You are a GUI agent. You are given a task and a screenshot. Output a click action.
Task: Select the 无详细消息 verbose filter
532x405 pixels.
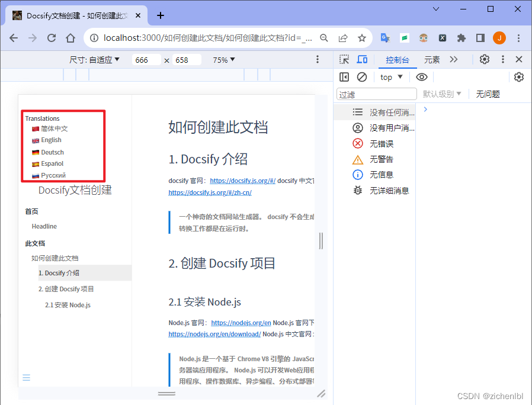pos(374,191)
